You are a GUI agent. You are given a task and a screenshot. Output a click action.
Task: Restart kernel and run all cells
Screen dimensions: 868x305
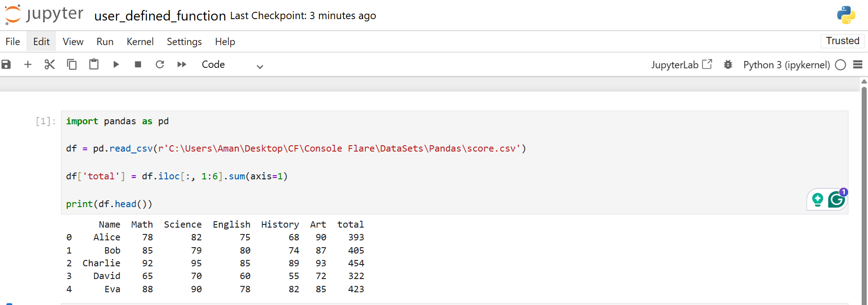pyautogui.click(x=182, y=65)
